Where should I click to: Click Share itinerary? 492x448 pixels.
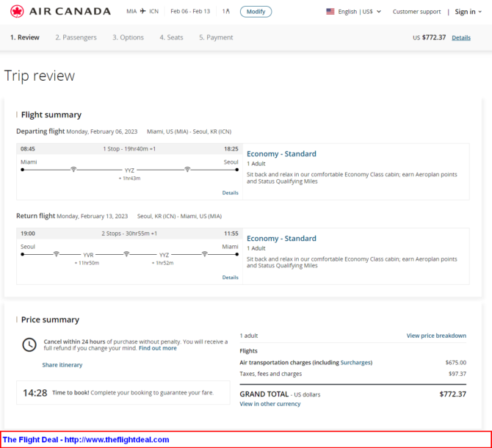(62, 365)
